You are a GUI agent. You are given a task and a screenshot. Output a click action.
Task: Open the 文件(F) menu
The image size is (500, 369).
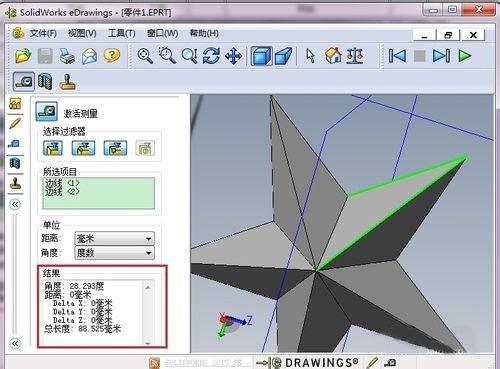coord(43,33)
